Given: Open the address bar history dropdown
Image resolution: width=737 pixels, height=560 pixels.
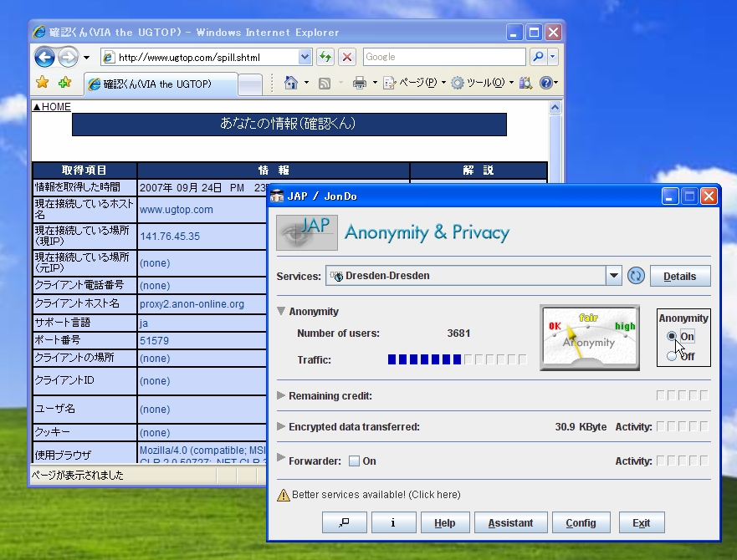Looking at the screenshot, I should (305, 58).
